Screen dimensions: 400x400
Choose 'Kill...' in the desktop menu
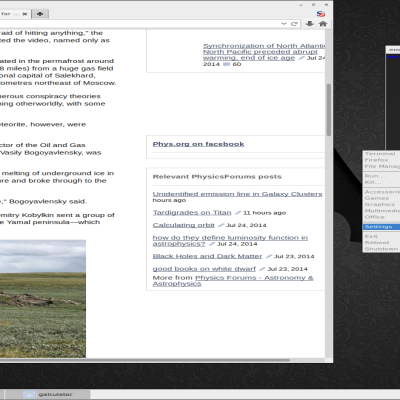pos(382,182)
